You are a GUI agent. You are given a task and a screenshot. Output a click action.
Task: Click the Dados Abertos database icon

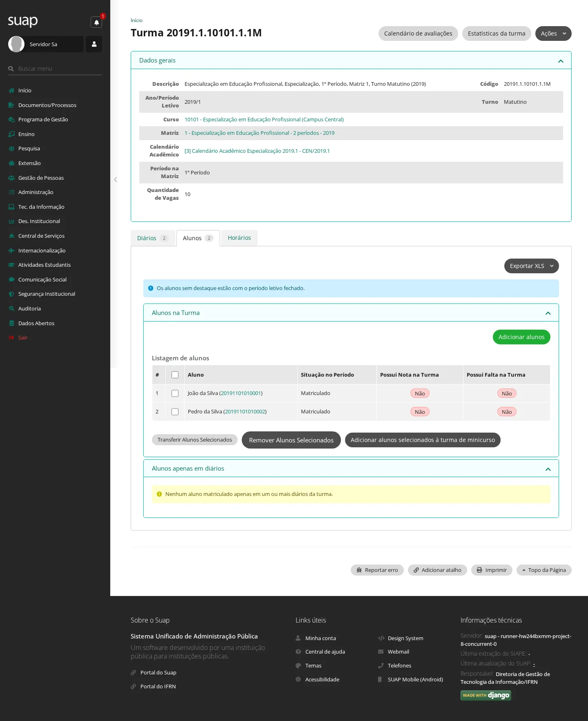(x=11, y=323)
